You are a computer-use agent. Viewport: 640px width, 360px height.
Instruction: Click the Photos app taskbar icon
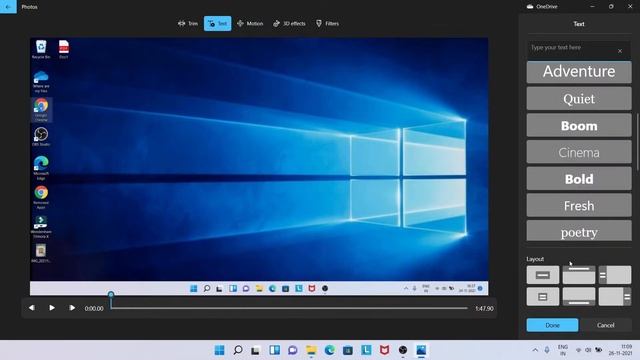421,350
